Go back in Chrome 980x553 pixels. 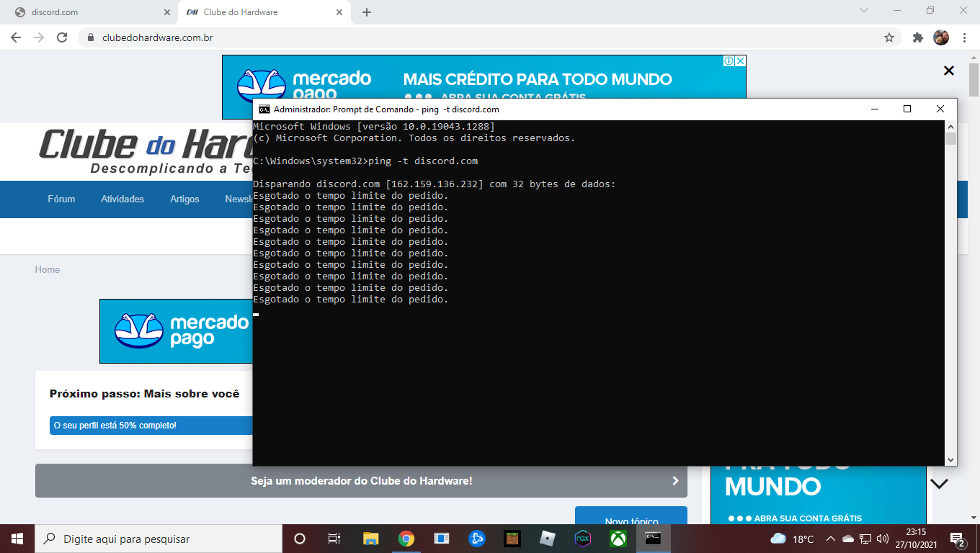point(16,37)
